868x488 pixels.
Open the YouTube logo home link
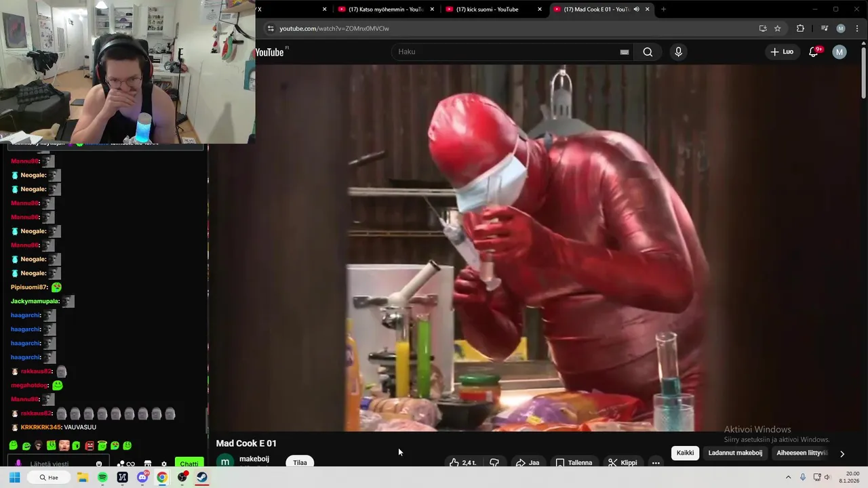pos(270,52)
